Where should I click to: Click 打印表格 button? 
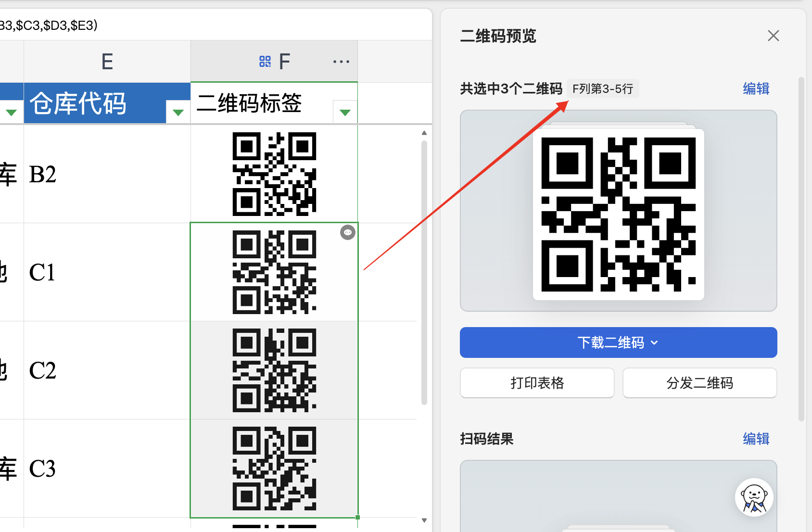[x=537, y=383]
